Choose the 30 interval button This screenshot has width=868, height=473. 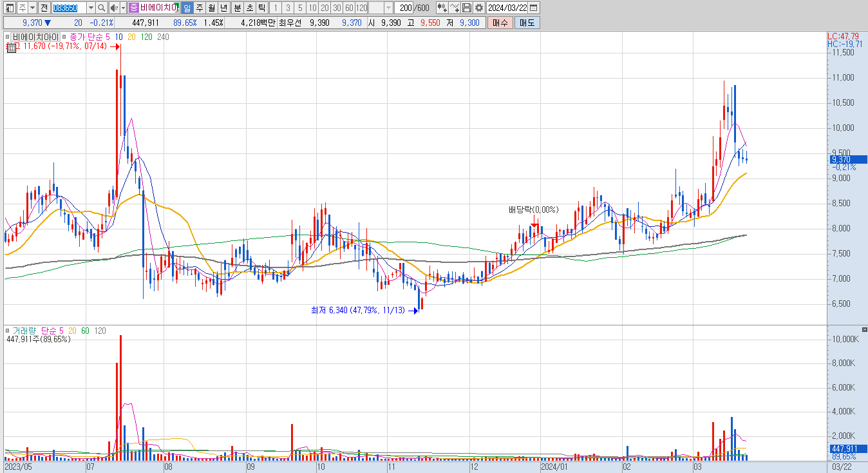click(337, 8)
